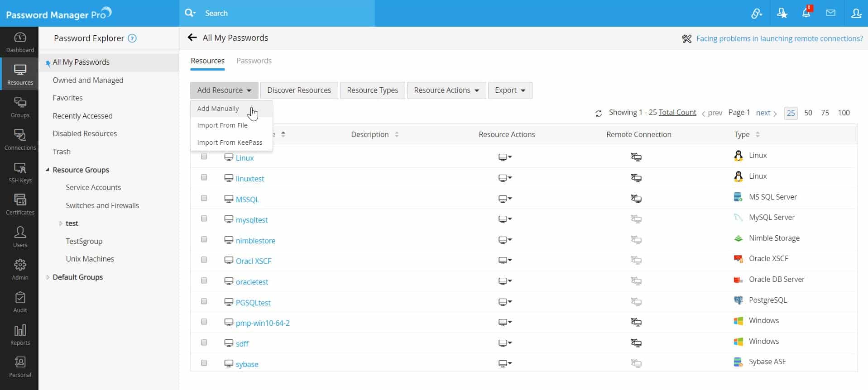Open remote connection for Linux row
868x390 pixels.
[636, 157]
